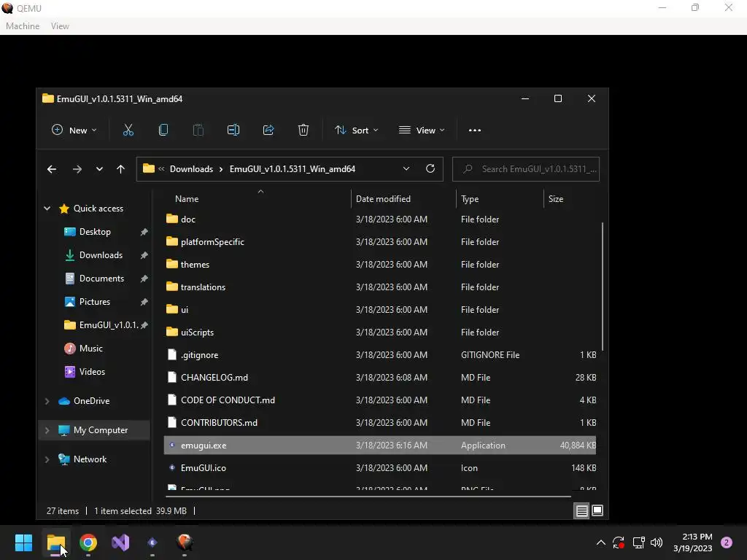Click the Delete trash icon

click(303, 130)
